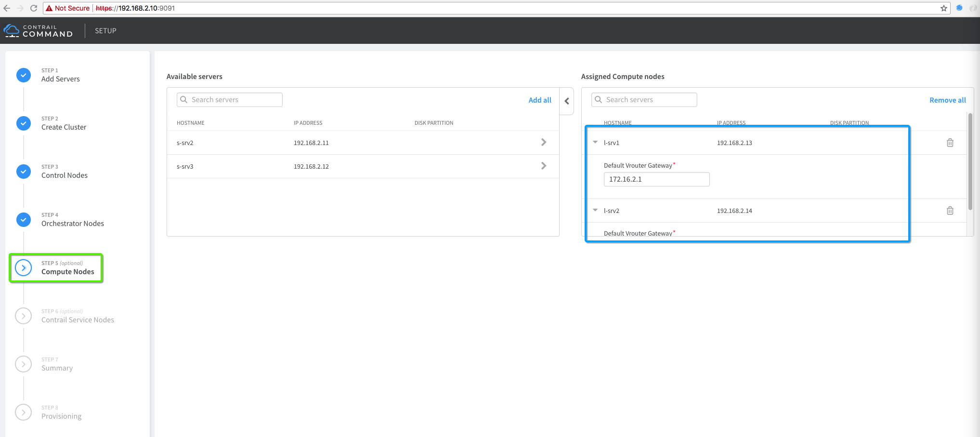980x437 pixels.
Task: Assign s-srv2 using its right arrow
Action: click(543, 142)
